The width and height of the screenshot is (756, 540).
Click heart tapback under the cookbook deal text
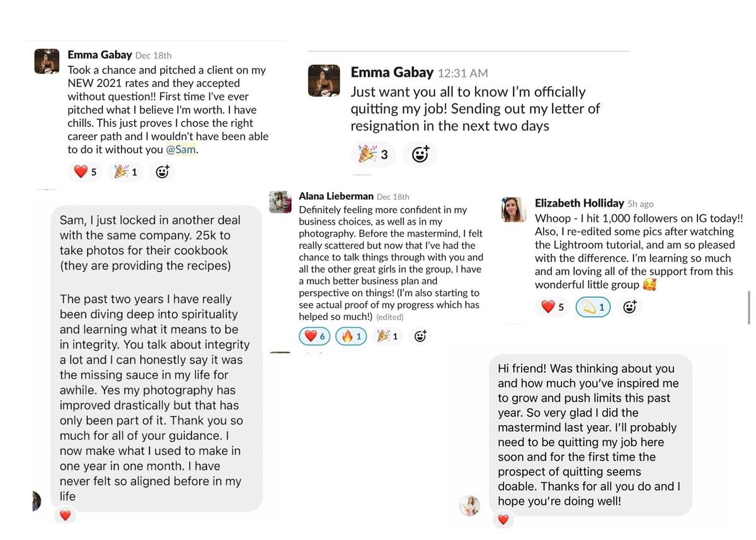coord(64,515)
